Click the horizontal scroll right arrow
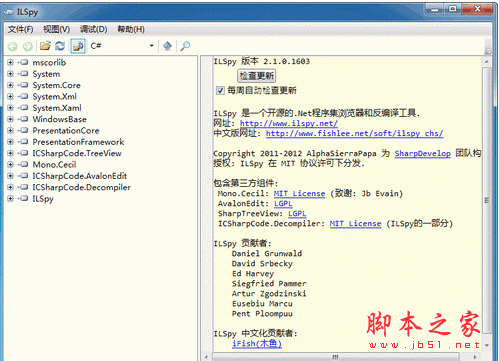 click(475, 357)
